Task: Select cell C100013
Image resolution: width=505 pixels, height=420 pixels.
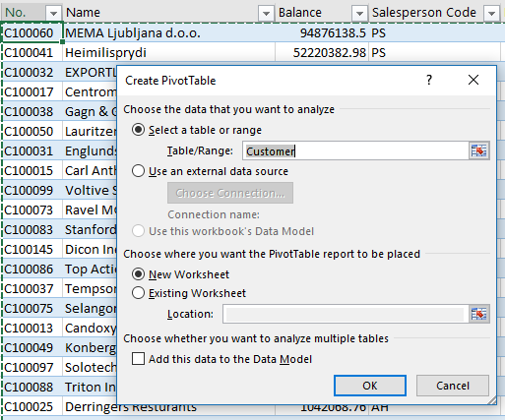Action: coord(32,328)
